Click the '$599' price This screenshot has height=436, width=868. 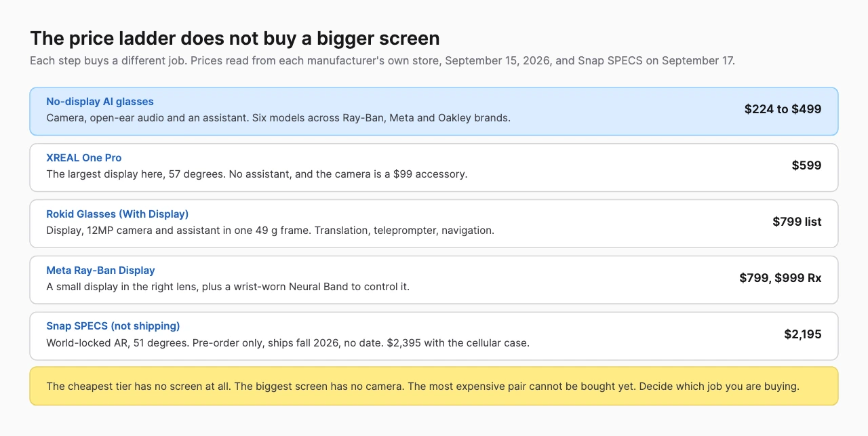click(806, 165)
